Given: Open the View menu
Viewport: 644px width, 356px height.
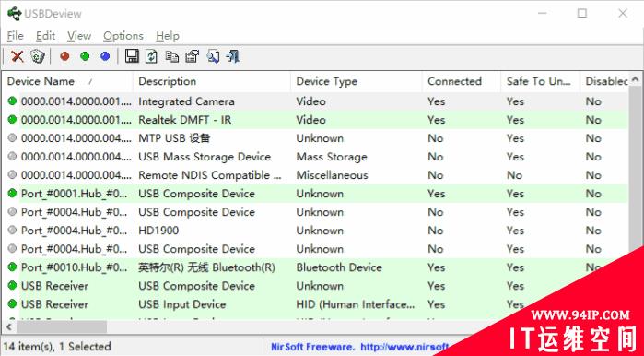Looking at the screenshot, I should click(x=79, y=36).
